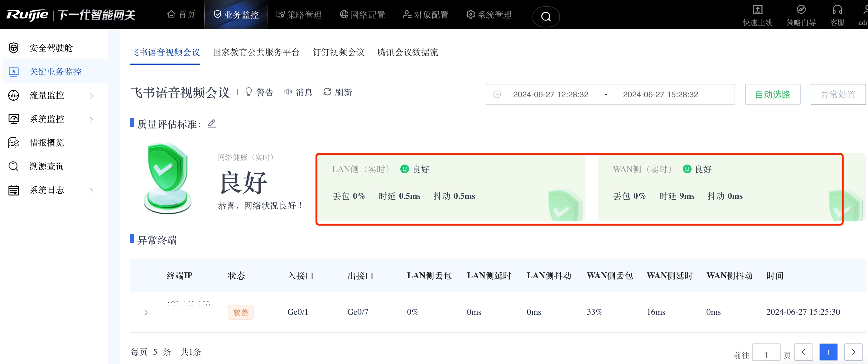Click the 流量监控 chart icon
868x364 pixels.
(x=13, y=96)
